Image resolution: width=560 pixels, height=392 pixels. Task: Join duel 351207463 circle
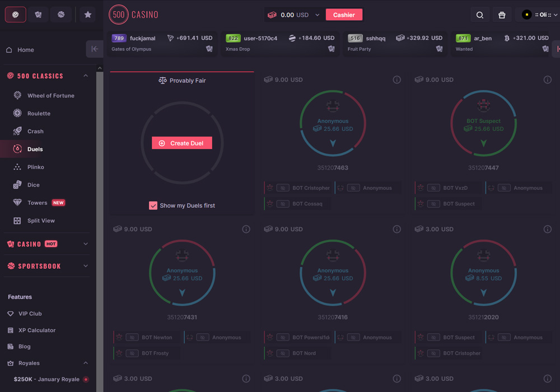tap(333, 123)
